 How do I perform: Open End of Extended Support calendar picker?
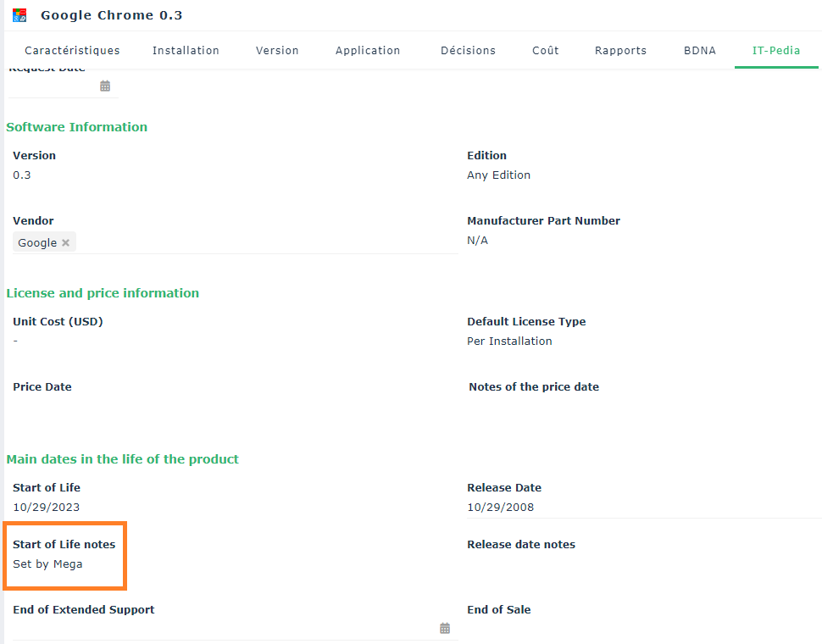445,628
